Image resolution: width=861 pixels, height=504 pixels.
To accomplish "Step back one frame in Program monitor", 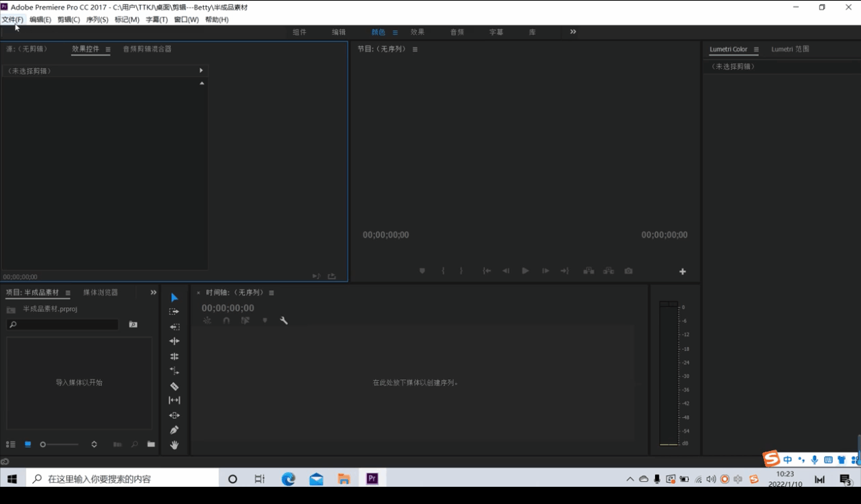I will click(506, 271).
